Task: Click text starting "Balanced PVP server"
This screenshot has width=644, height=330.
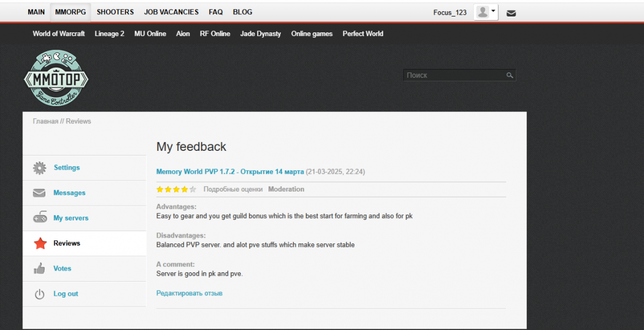Action: click(255, 245)
